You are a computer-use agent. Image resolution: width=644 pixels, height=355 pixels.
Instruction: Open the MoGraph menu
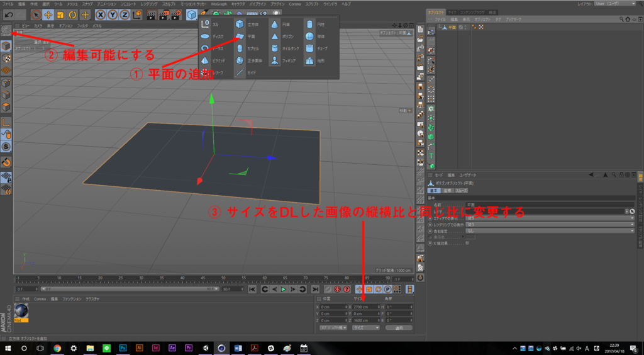pyautogui.click(x=218, y=4)
